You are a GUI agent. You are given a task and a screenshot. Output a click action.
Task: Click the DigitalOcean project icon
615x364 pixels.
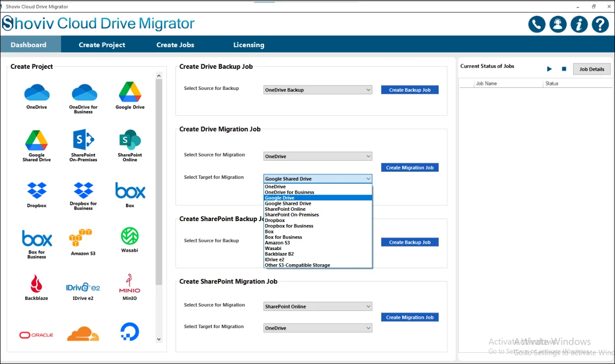(x=130, y=332)
